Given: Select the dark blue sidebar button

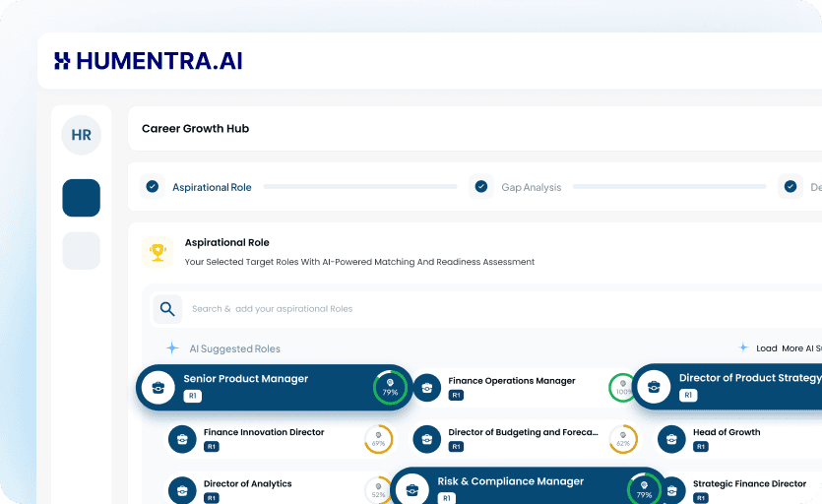Looking at the screenshot, I should point(82,198).
